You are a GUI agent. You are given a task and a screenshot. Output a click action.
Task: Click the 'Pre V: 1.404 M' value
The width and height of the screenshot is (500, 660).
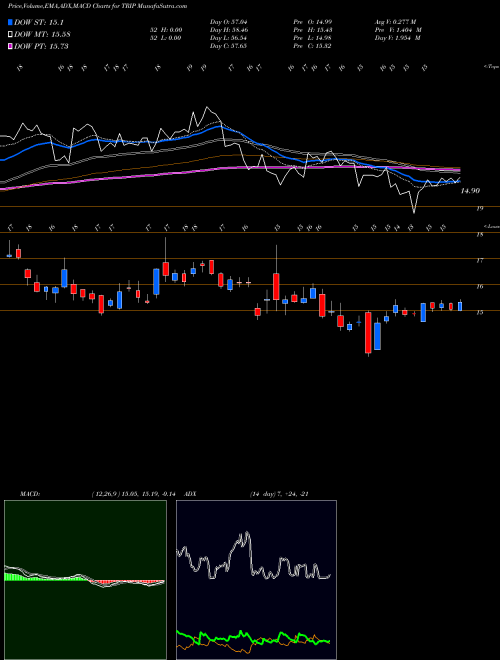pyautogui.click(x=398, y=30)
